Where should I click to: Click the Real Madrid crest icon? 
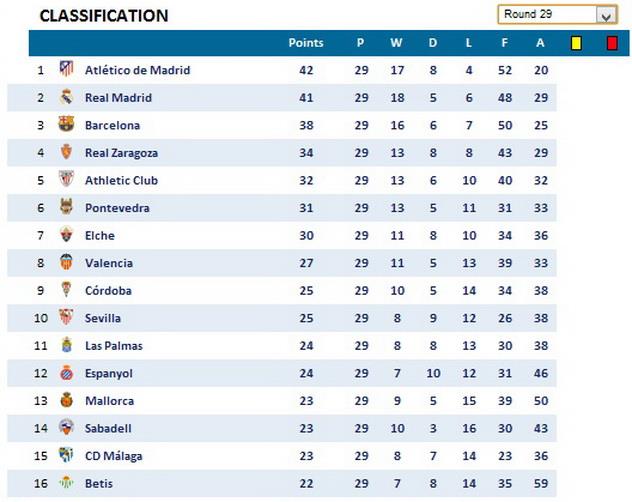tap(66, 98)
